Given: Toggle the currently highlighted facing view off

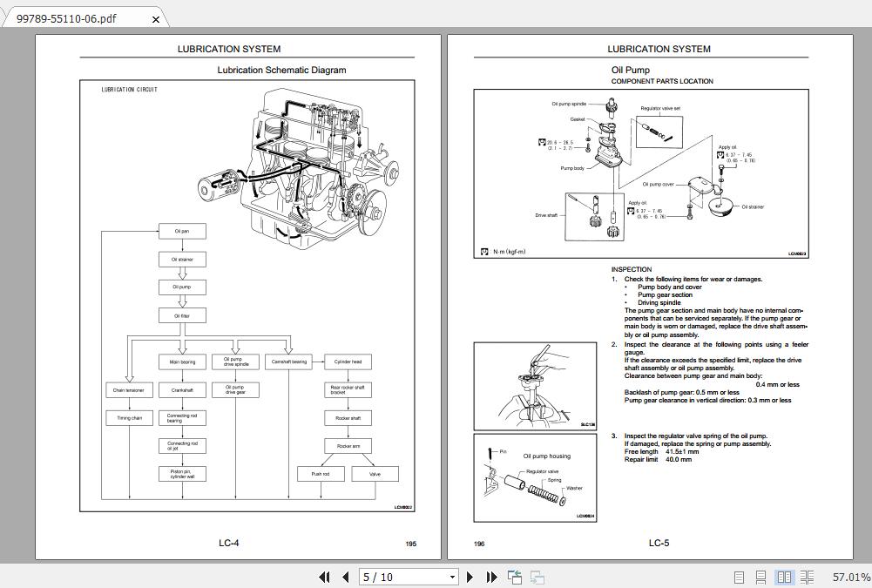Looking at the screenshot, I should pyautogui.click(x=784, y=577).
